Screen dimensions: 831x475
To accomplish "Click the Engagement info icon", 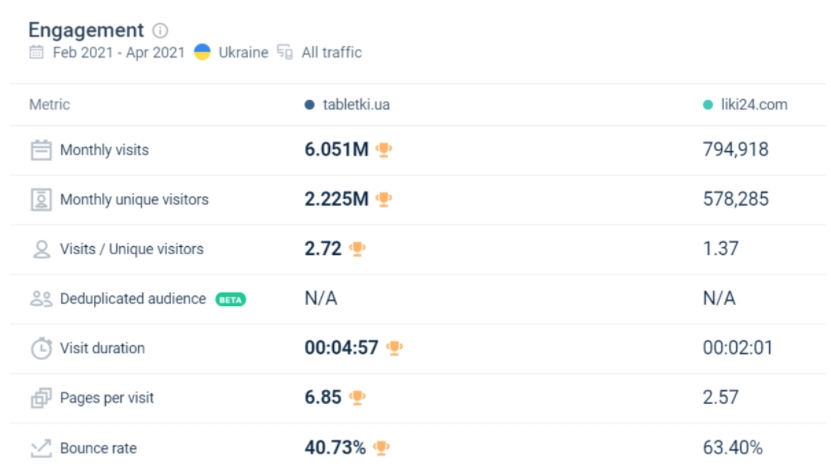I will (x=161, y=30).
